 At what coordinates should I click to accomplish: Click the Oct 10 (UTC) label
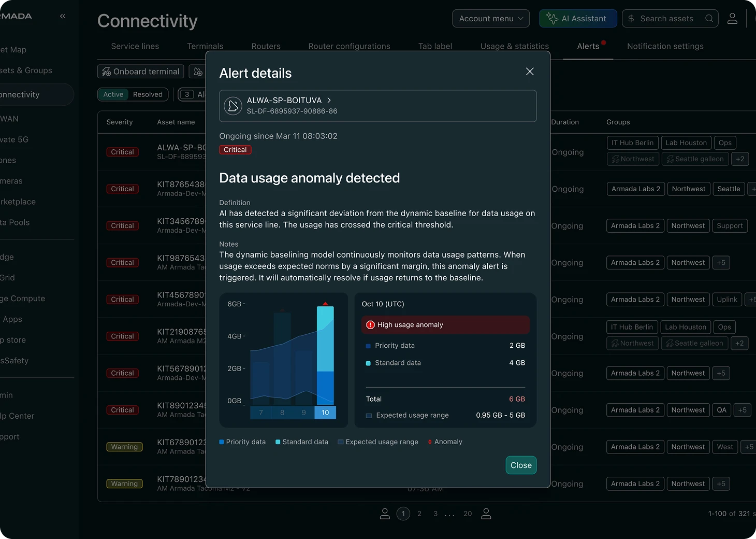click(383, 304)
